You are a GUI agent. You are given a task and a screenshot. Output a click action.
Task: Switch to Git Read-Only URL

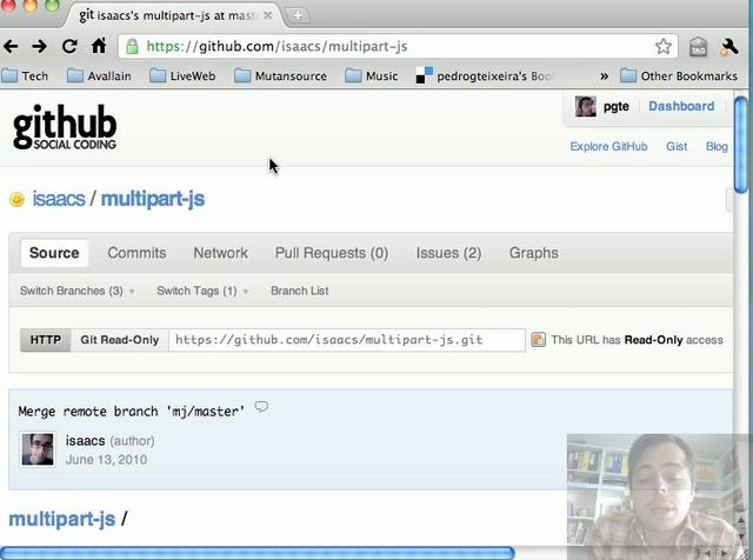(x=119, y=340)
